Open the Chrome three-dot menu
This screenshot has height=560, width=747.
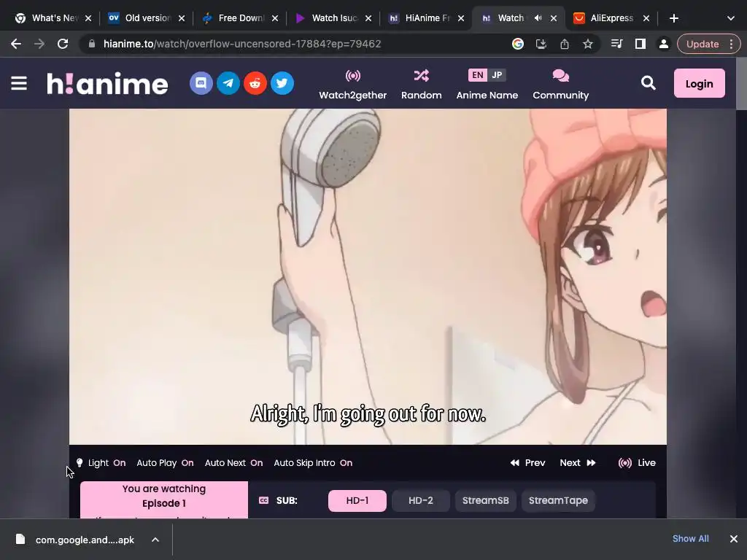click(731, 44)
